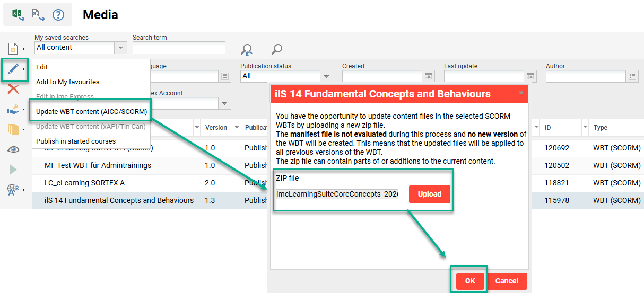644x293 pixels.
Task: Click the translation language icon
Action: coord(13,189)
